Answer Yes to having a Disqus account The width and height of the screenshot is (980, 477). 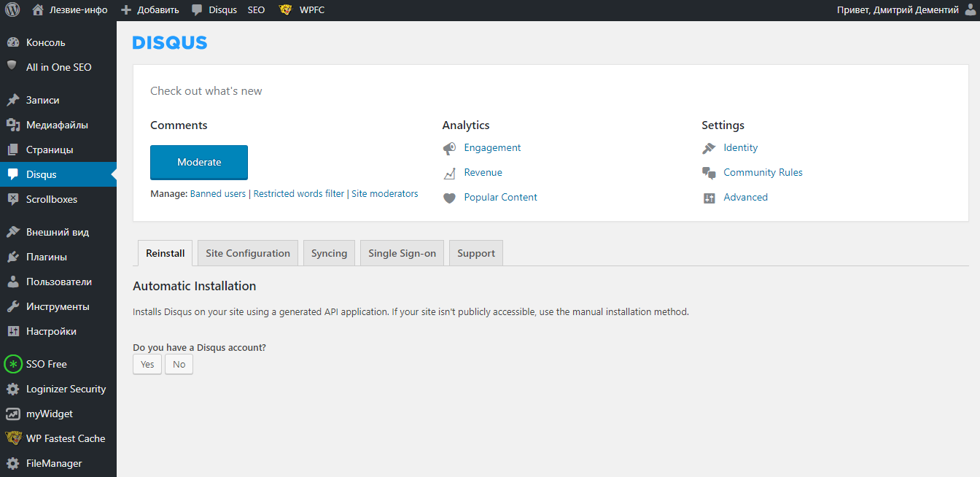coord(147,364)
